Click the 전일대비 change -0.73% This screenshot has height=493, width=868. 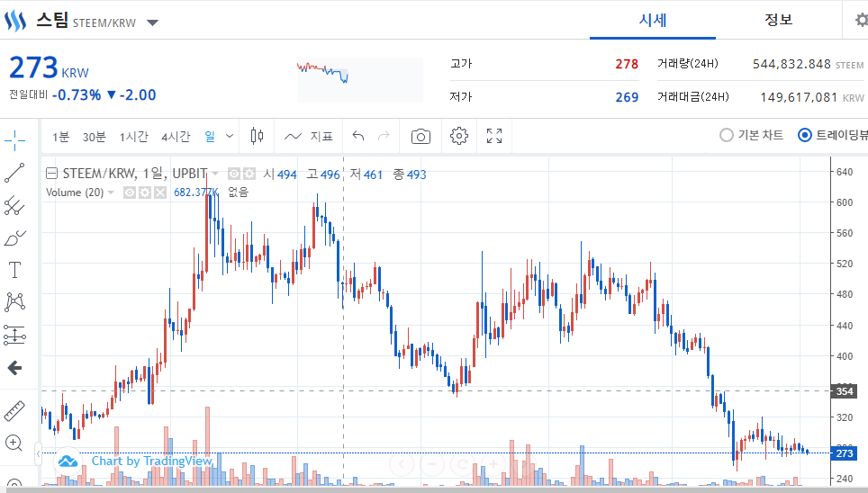click(77, 95)
